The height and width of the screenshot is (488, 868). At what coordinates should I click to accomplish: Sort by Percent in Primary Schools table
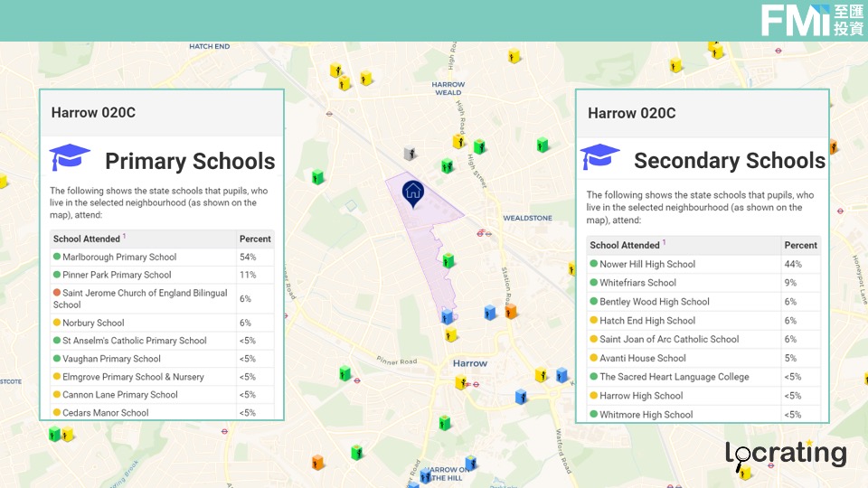[x=255, y=239]
